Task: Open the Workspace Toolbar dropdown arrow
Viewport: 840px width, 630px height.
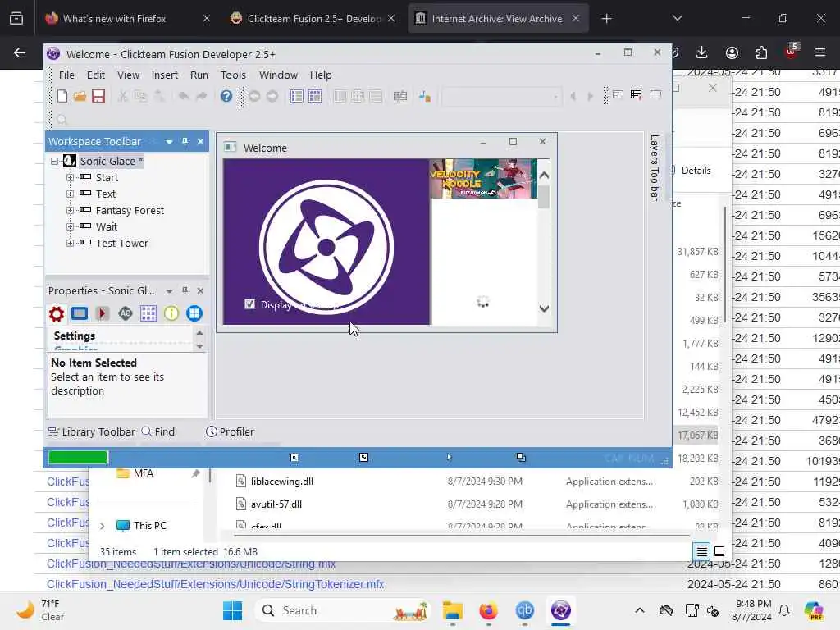Action: coord(169,142)
